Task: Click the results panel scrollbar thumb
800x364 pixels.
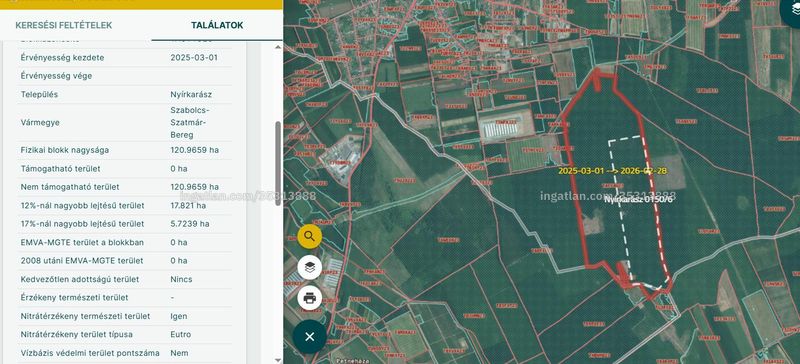Action: [x=278, y=163]
